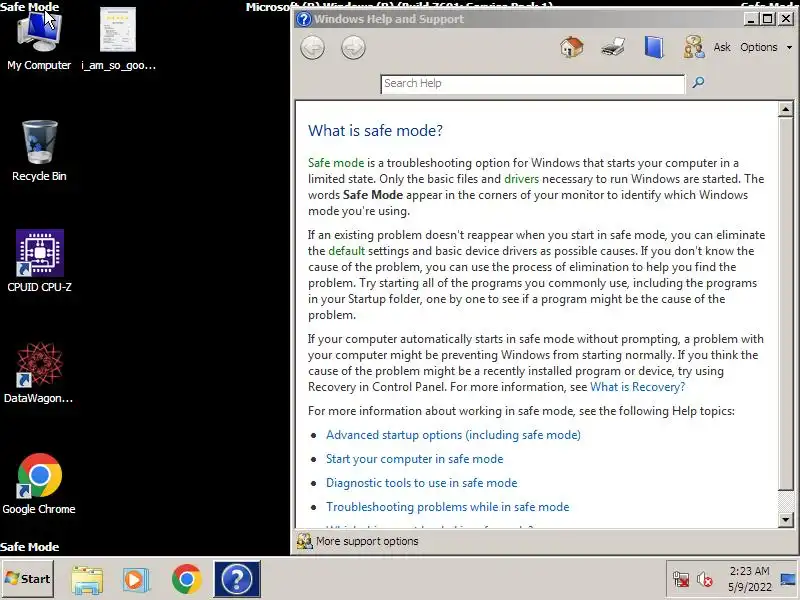Select Google Chrome desktop shortcut
The width and height of the screenshot is (800, 600).
click(39, 484)
